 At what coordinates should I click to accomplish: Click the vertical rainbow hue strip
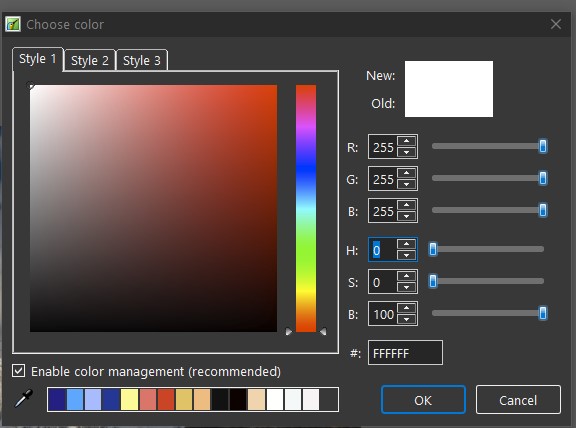pos(306,208)
